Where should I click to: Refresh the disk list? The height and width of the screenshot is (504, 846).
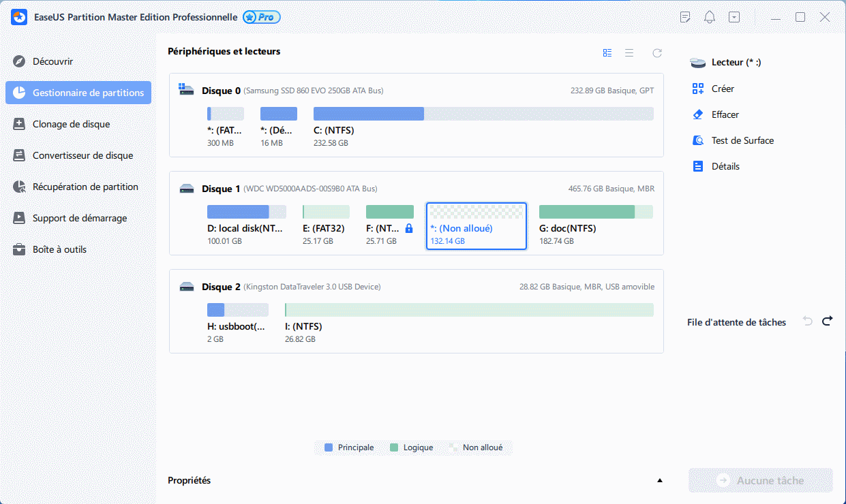pyautogui.click(x=656, y=52)
